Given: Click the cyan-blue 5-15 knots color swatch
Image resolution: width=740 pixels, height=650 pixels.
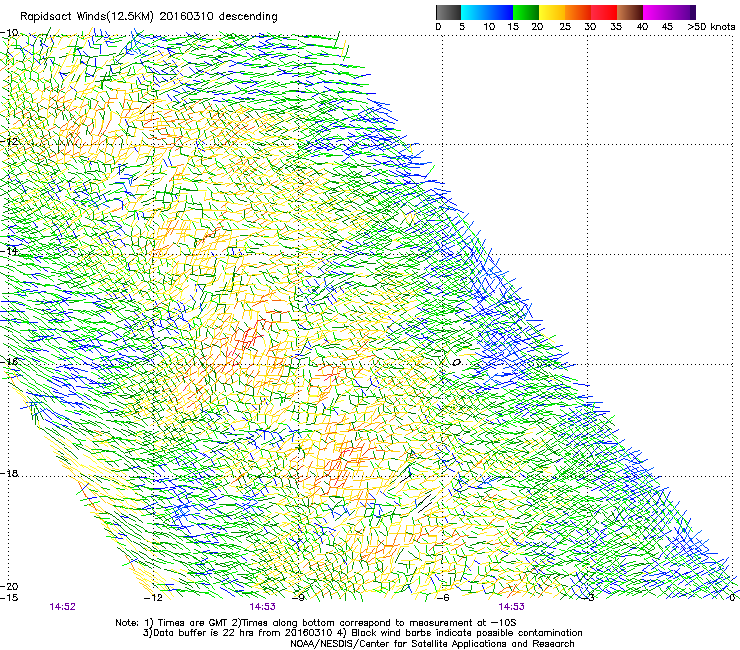Looking at the screenshot, I should click(487, 12).
